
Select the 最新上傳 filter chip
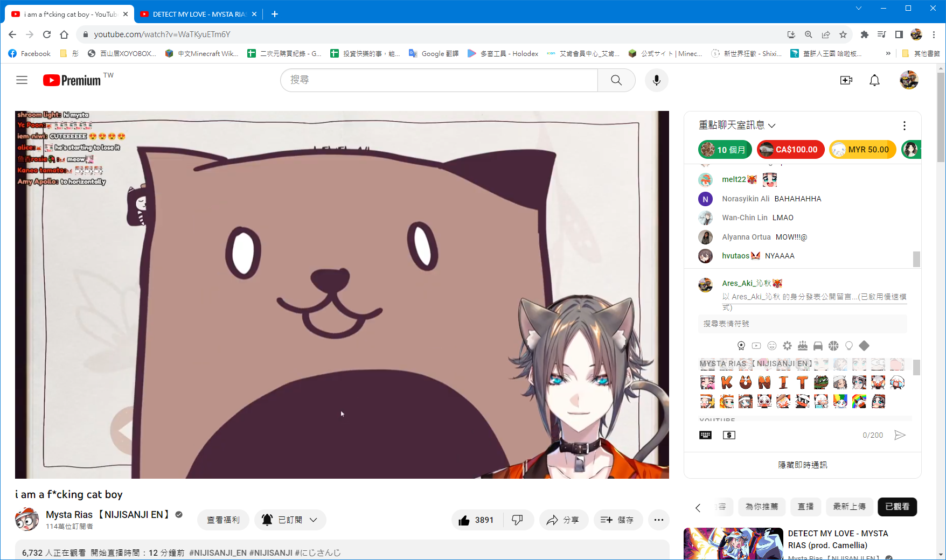coord(850,507)
